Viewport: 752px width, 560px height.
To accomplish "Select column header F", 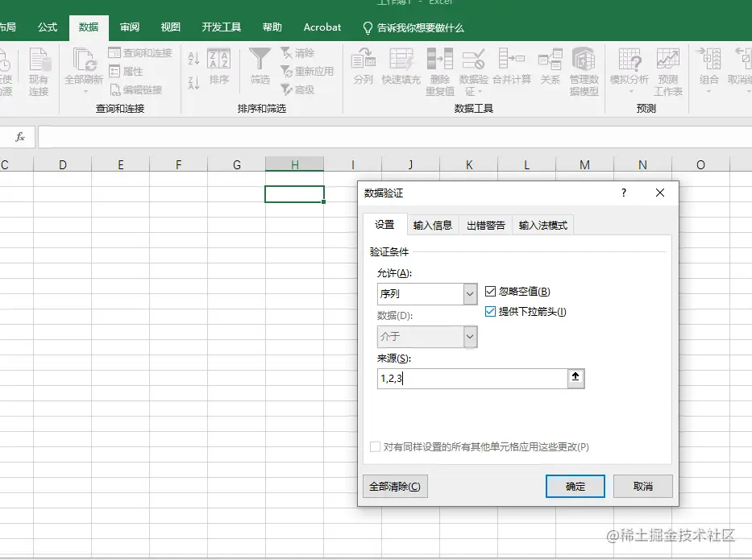I will [178, 164].
